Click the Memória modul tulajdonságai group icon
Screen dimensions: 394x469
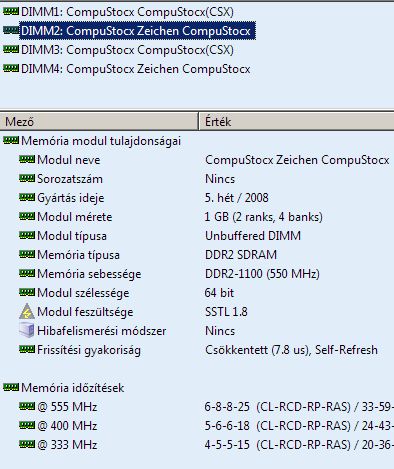click(11, 140)
